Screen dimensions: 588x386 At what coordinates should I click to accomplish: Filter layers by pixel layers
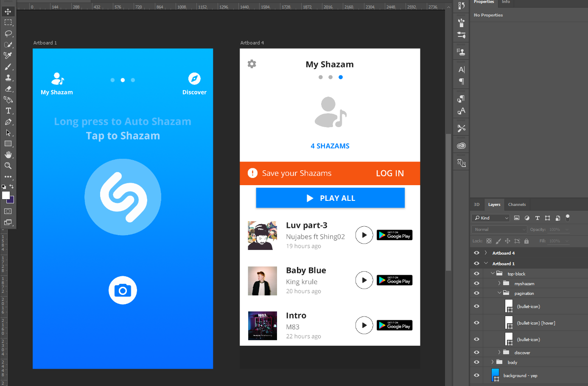pyautogui.click(x=517, y=218)
